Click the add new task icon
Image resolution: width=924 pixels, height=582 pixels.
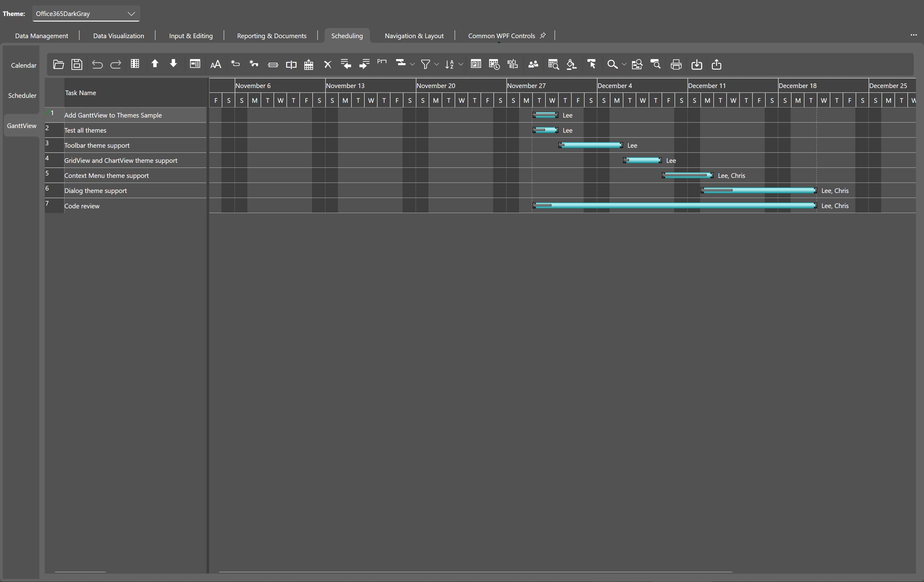click(x=254, y=64)
